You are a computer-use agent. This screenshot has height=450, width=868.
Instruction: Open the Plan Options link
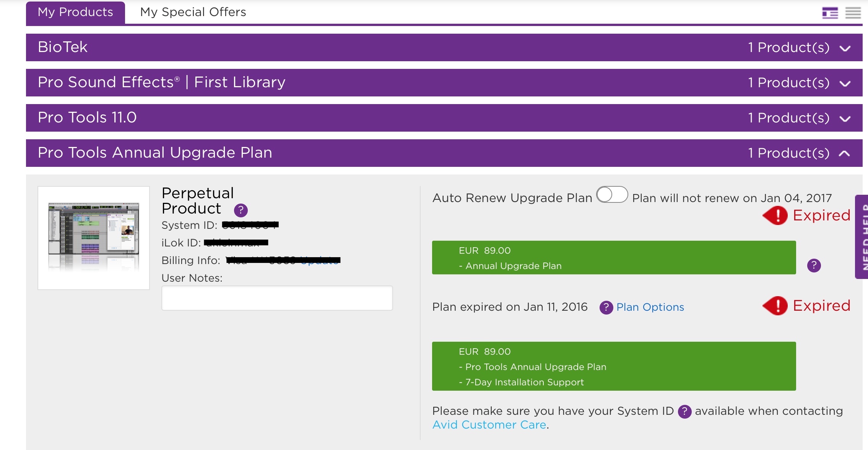point(650,307)
